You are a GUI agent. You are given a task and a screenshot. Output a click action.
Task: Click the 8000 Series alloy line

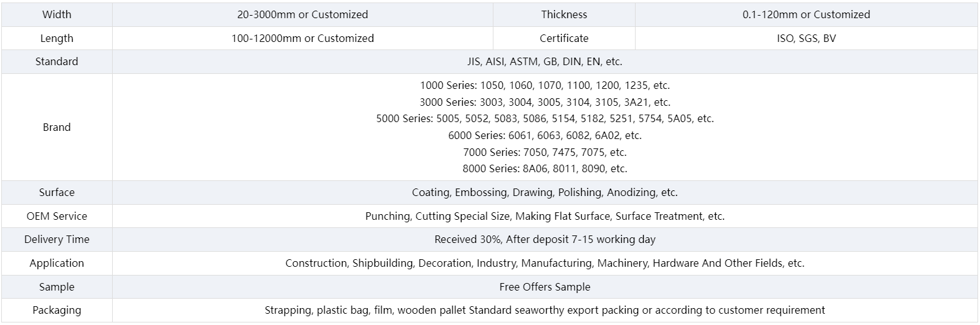coord(544,168)
